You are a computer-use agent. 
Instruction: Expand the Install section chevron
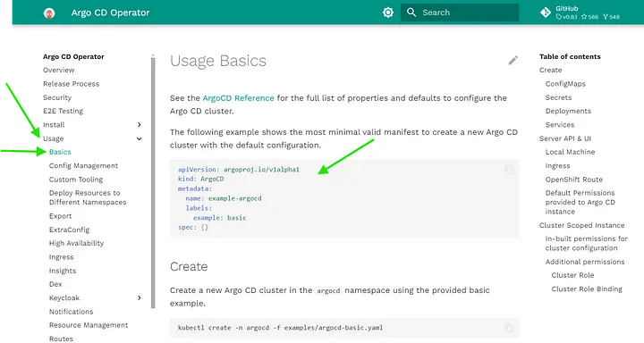click(x=140, y=125)
